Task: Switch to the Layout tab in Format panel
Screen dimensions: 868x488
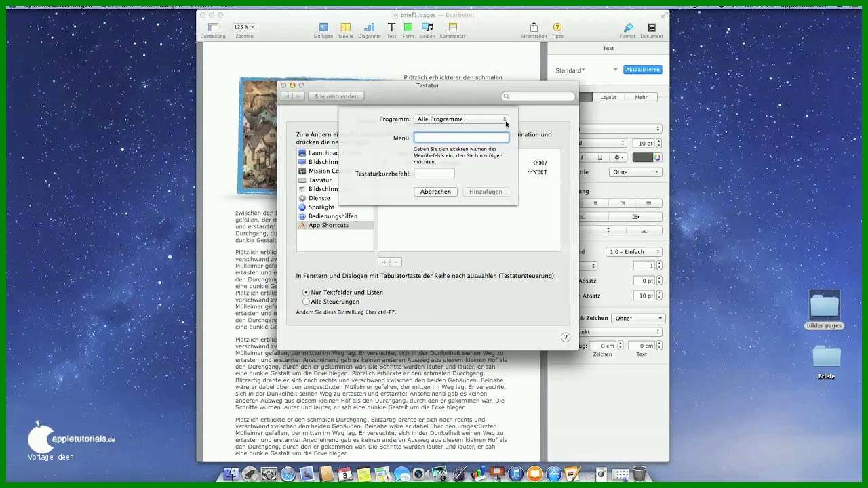Action: [x=608, y=97]
